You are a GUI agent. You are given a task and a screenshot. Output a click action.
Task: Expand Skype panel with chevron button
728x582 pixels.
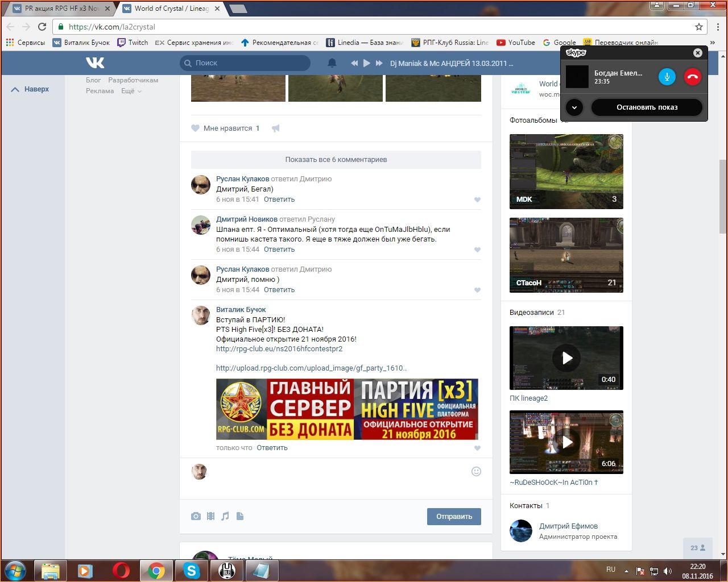tap(574, 107)
